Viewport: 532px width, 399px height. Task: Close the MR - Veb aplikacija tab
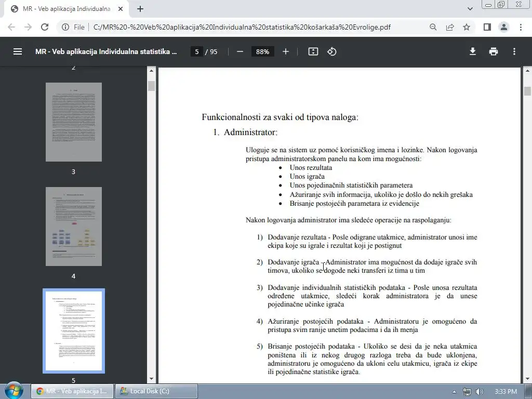point(121,9)
